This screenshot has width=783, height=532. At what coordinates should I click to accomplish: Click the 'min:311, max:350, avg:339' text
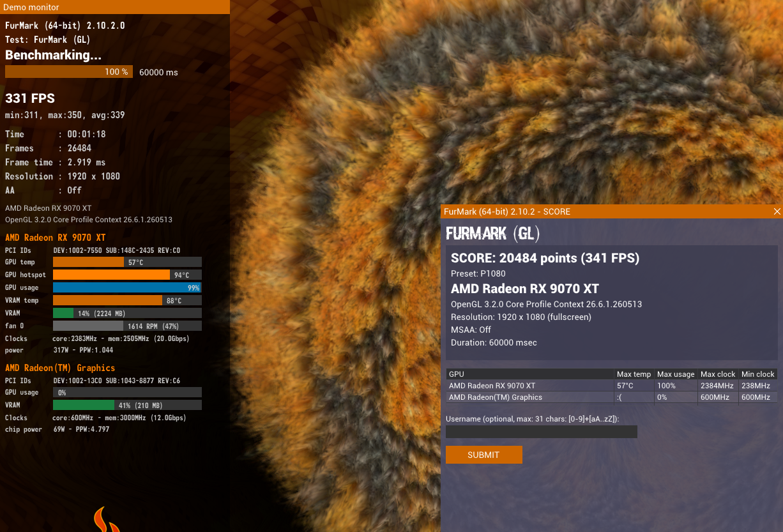coord(65,116)
